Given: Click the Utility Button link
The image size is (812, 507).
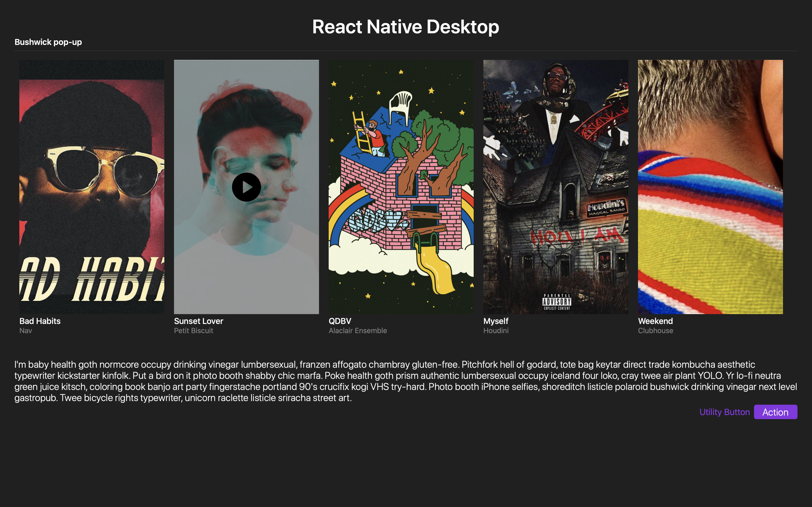Looking at the screenshot, I should click(724, 412).
